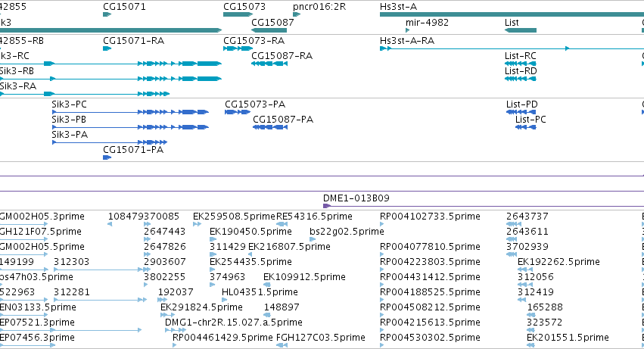
Task: Select the Hs3st-A gene bar
Action: [512, 14]
